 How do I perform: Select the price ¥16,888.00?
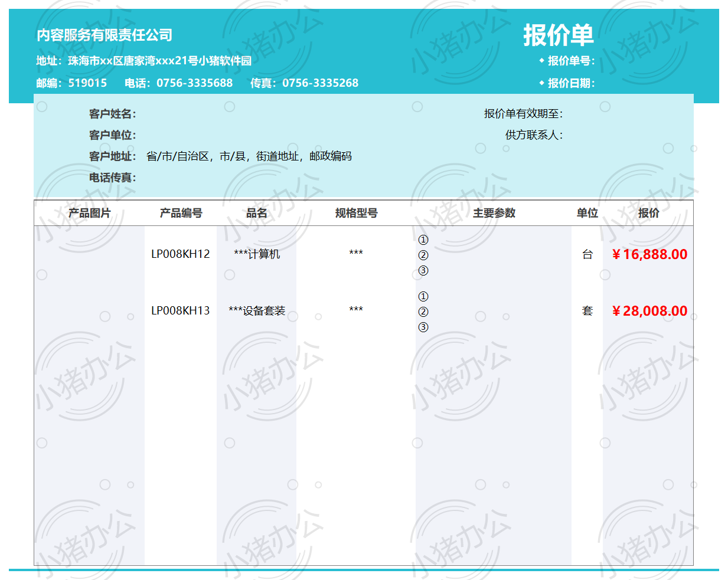649,254
